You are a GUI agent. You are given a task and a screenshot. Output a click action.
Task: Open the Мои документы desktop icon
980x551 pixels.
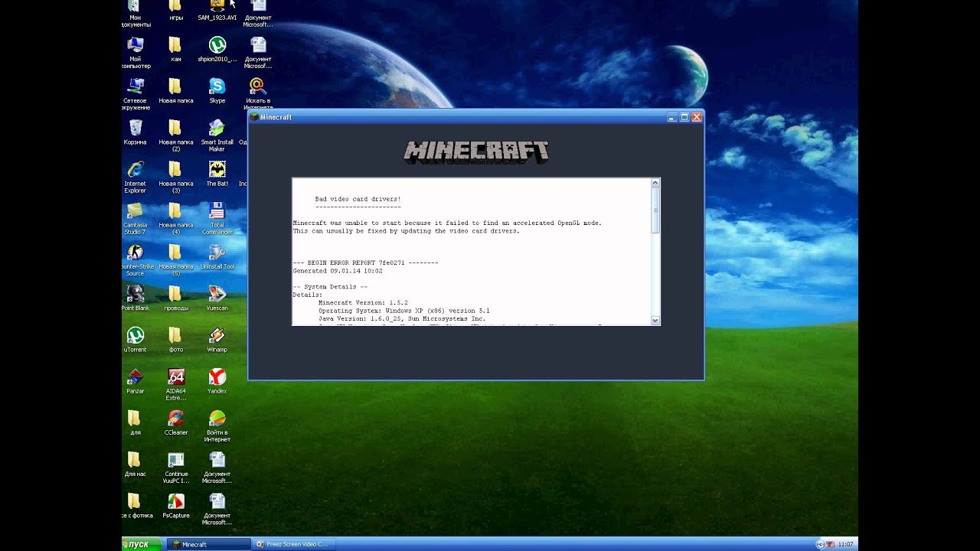pyautogui.click(x=136, y=14)
